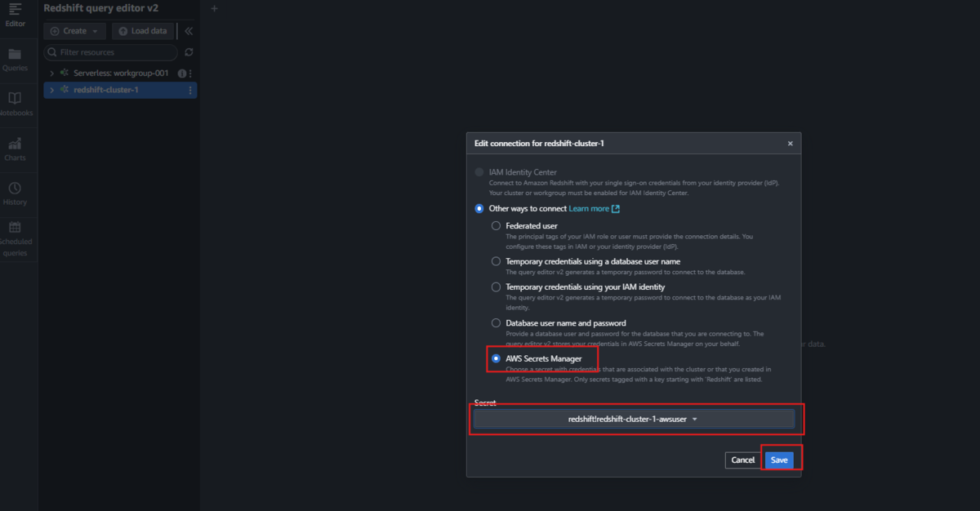Click the redshift-cluster-1 connection icon
Screen dimensions: 980x511
click(64, 90)
